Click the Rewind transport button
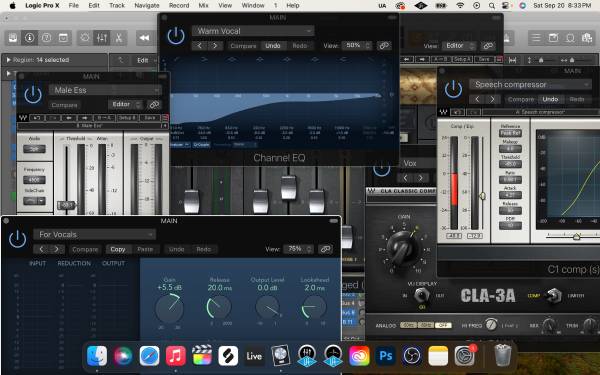The image size is (600, 375). pos(144,38)
